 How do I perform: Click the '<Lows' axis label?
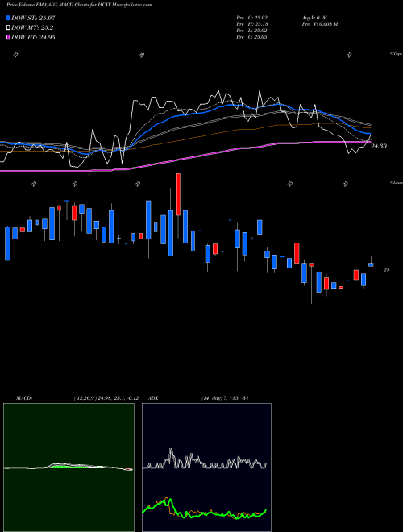(397, 182)
